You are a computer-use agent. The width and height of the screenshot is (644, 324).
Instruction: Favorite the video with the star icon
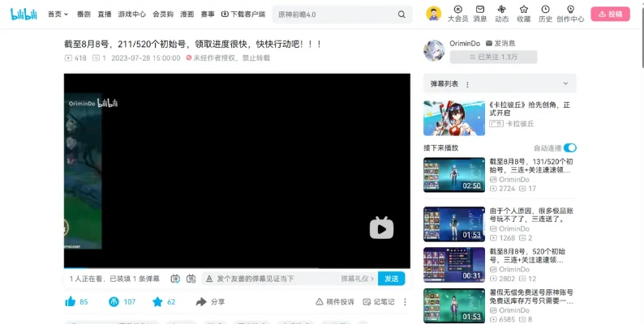point(157,302)
